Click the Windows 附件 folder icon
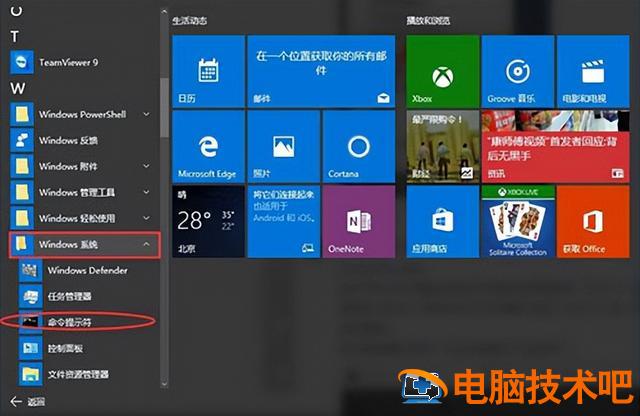 [x=22, y=166]
